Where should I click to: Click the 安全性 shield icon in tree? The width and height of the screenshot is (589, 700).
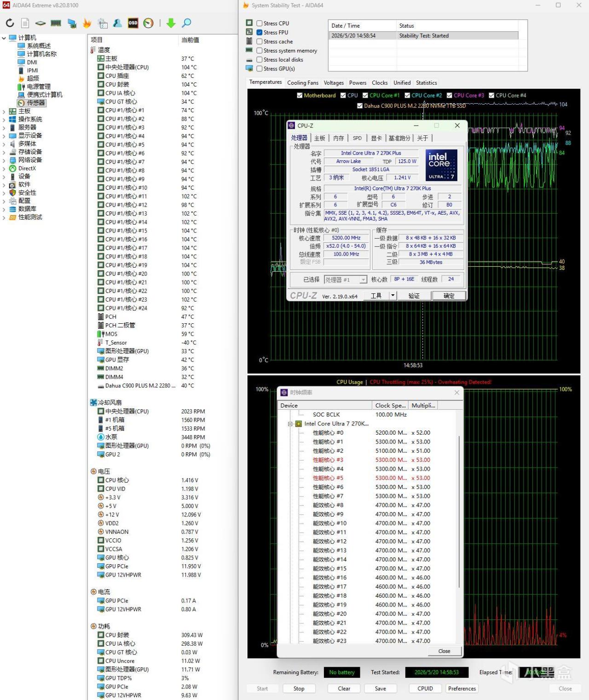(x=13, y=192)
